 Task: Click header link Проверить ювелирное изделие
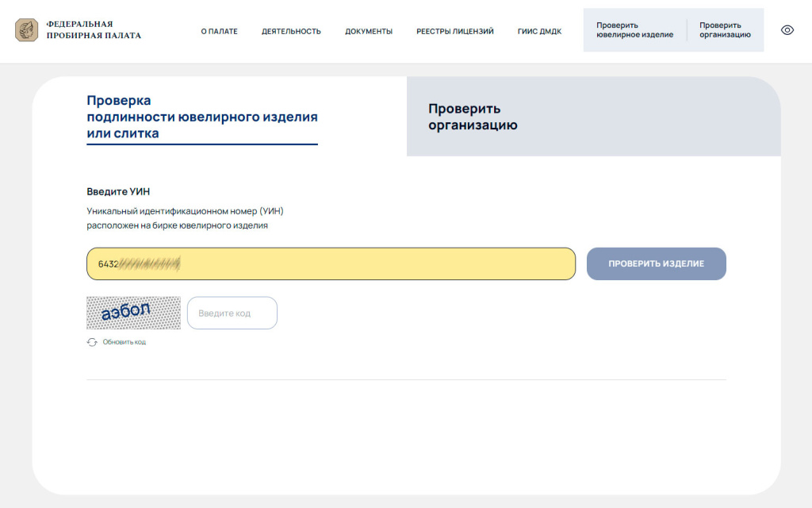[635, 30]
